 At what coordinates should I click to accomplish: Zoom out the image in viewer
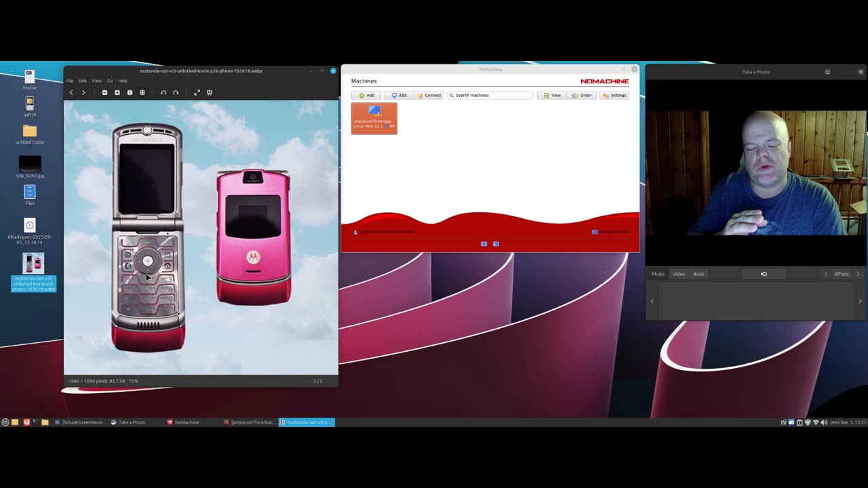tap(104, 92)
